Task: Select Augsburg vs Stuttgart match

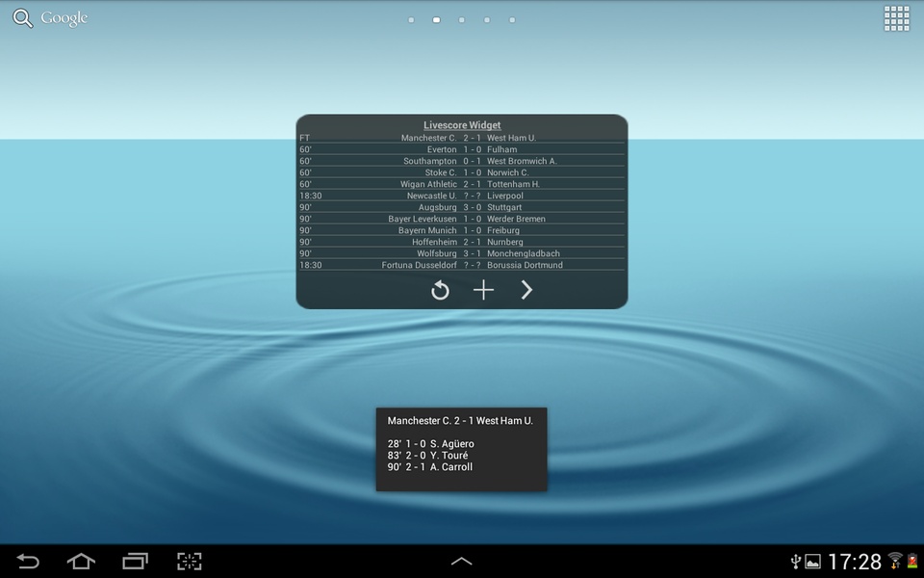Action: tap(461, 207)
